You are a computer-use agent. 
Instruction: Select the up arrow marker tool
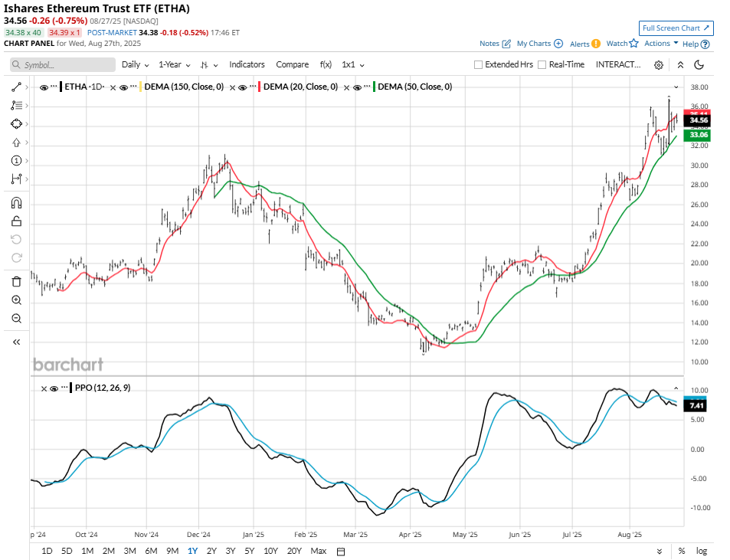[x=16, y=142]
